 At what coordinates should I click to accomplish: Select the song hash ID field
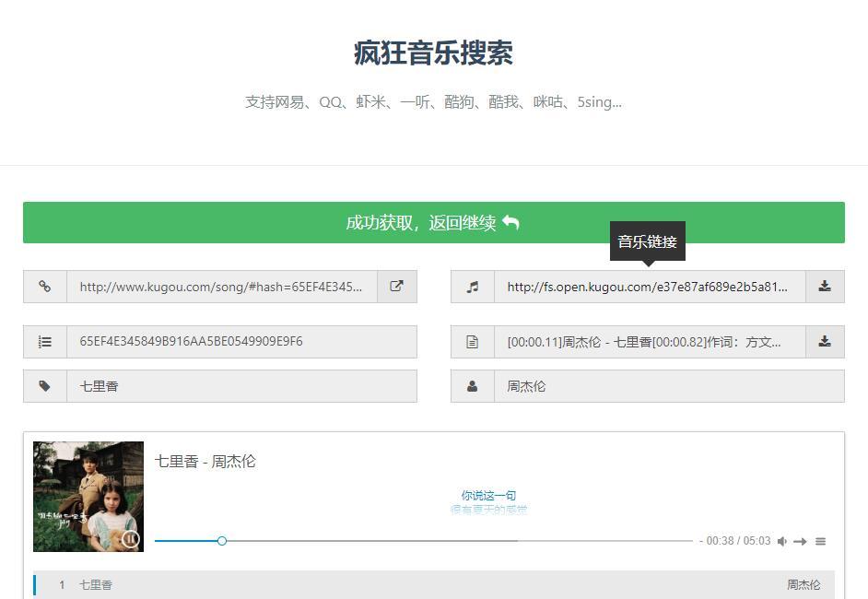pyautogui.click(x=242, y=342)
